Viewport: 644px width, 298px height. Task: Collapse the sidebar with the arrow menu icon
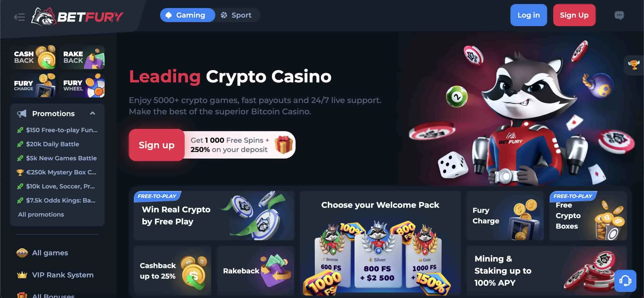[19, 17]
